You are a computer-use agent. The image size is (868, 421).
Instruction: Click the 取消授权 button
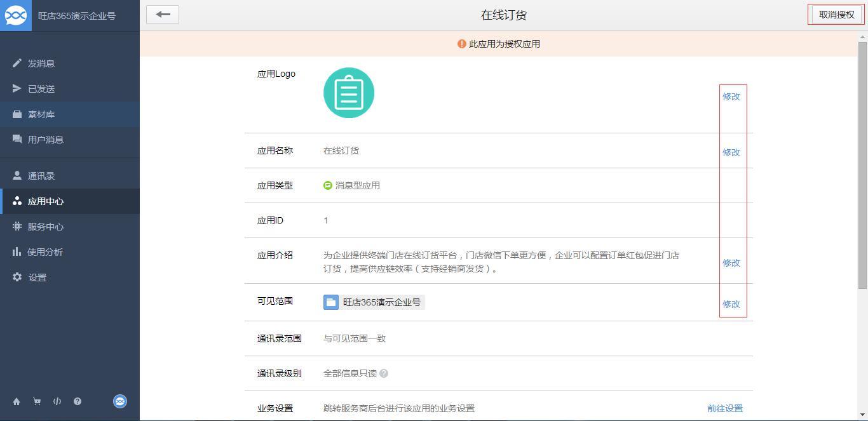(836, 15)
